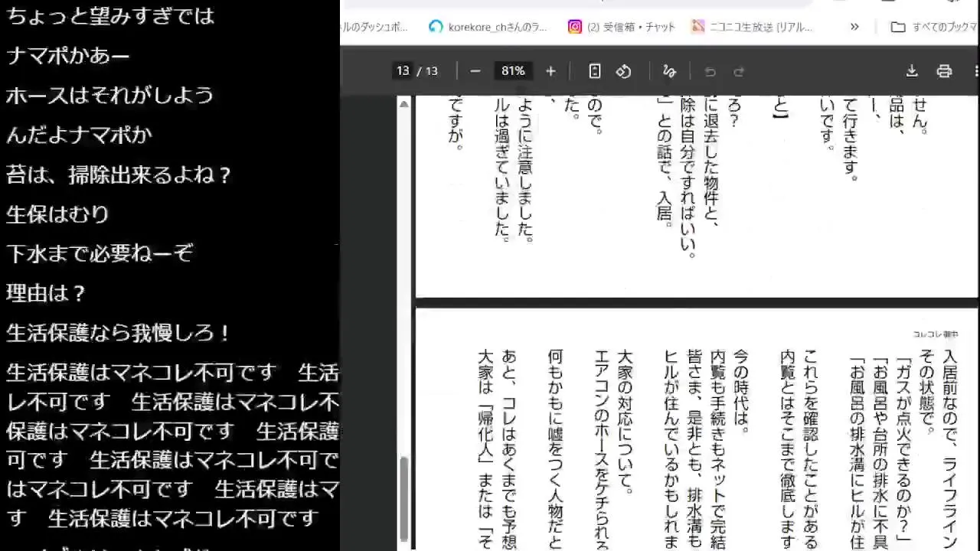Click the PDF line ように注意しました。
The height and width of the screenshot is (551, 980).
coord(525,169)
